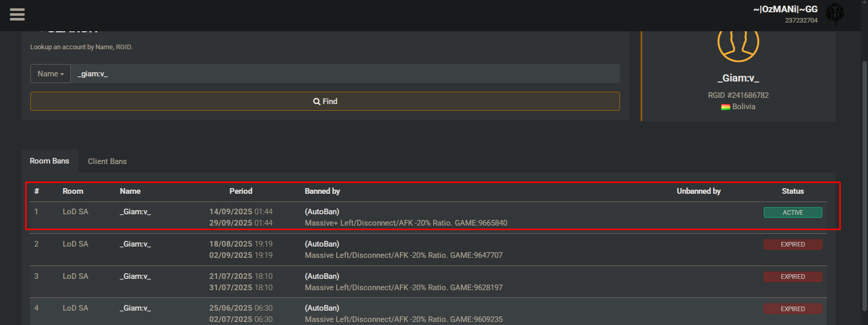The height and width of the screenshot is (325, 868).
Task: Click the Status column header
Action: 793,191
